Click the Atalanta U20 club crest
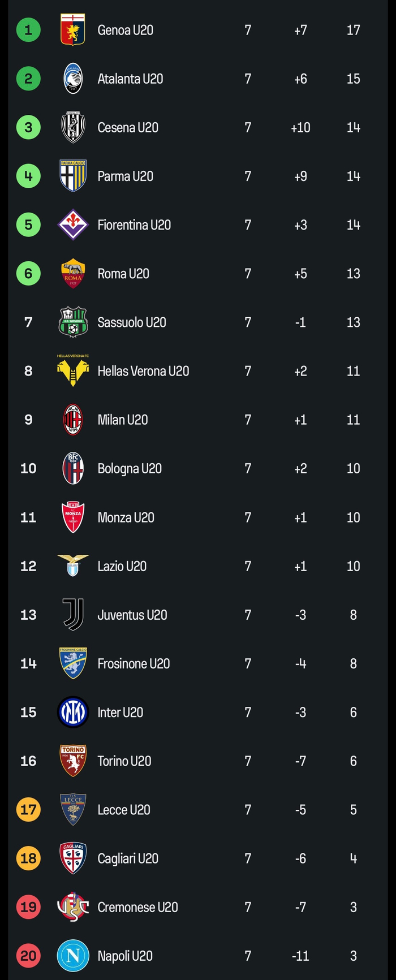Image resolution: width=396 pixels, height=980 pixels. (x=73, y=79)
